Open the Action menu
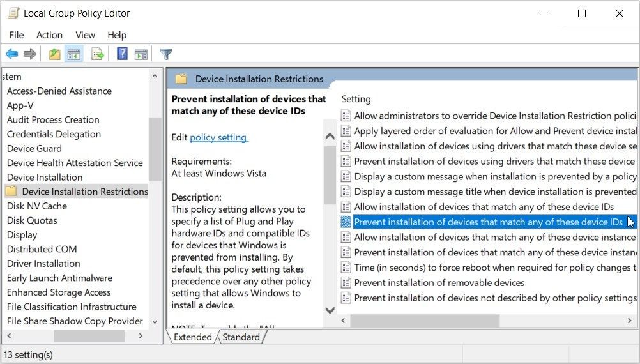This screenshot has width=640, height=364. [49, 35]
